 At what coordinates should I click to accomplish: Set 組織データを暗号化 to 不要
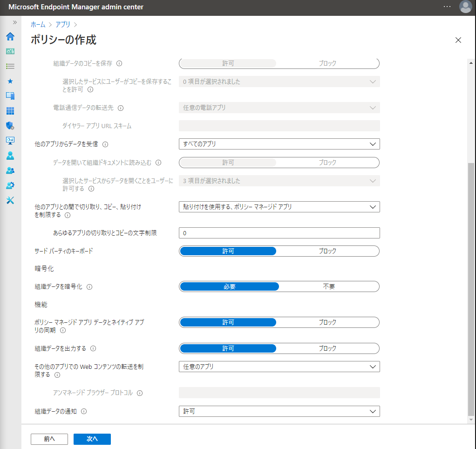tap(329, 286)
